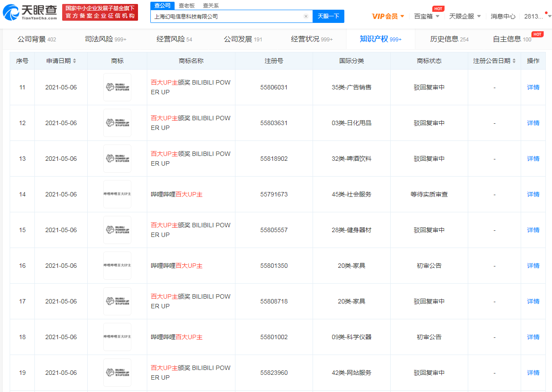Click trademark name in row 14

pos(177,194)
